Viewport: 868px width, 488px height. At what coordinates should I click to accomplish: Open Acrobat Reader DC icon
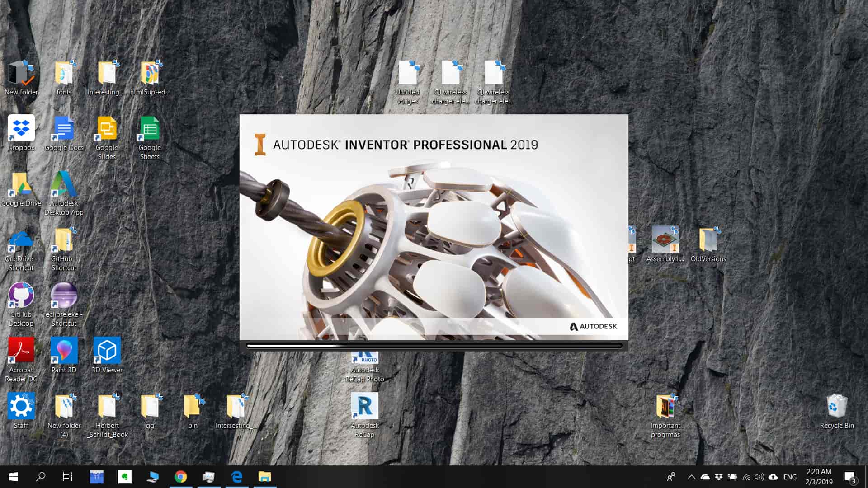(21, 351)
